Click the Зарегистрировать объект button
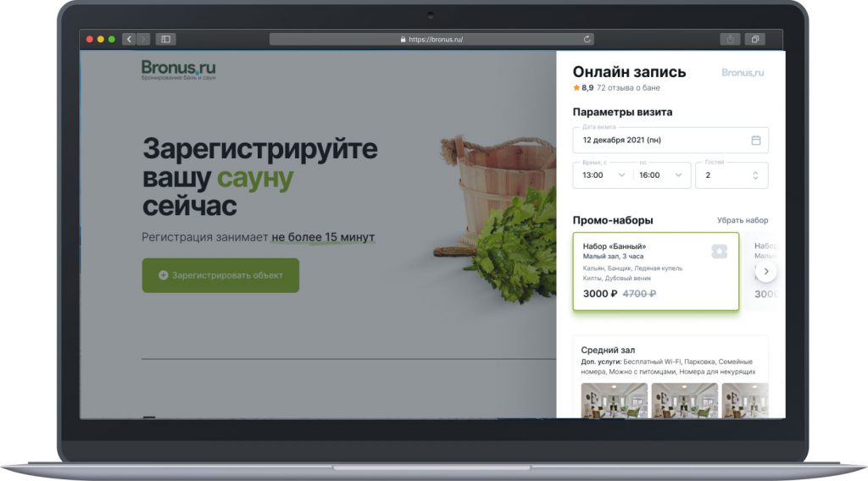Viewport: 868px width, 481px height. 220,275
